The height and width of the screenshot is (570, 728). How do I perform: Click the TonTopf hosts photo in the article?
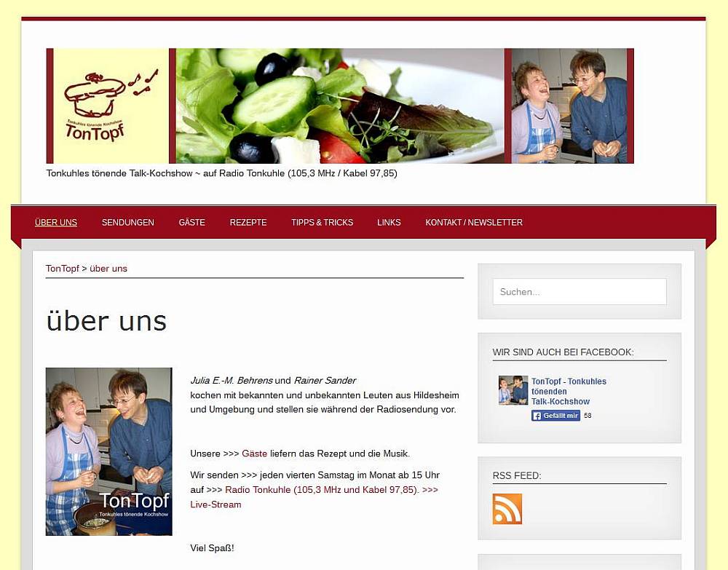tap(108, 451)
